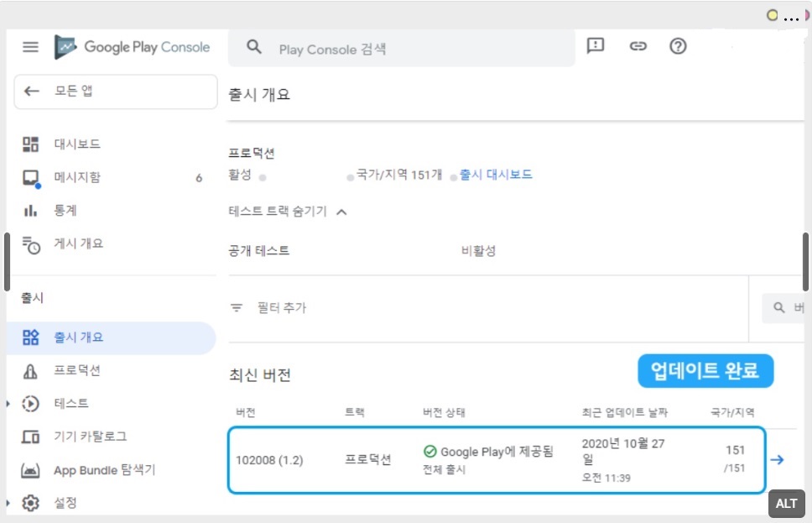812x523 pixels.
Task: Open 테스트 in the sidebar
Action: [x=71, y=404]
